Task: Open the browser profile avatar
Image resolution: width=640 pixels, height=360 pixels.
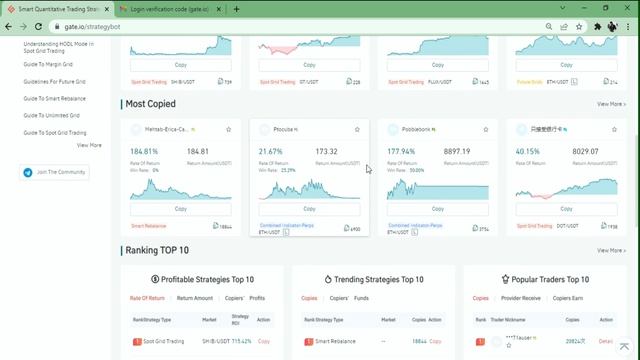Action: coord(612,27)
